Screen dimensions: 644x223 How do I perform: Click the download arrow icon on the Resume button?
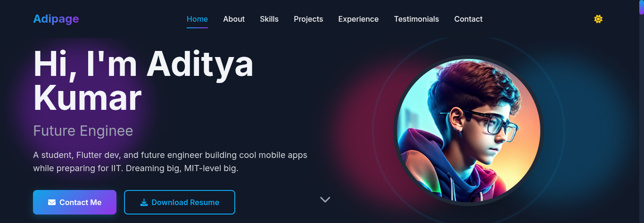[x=144, y=202]
